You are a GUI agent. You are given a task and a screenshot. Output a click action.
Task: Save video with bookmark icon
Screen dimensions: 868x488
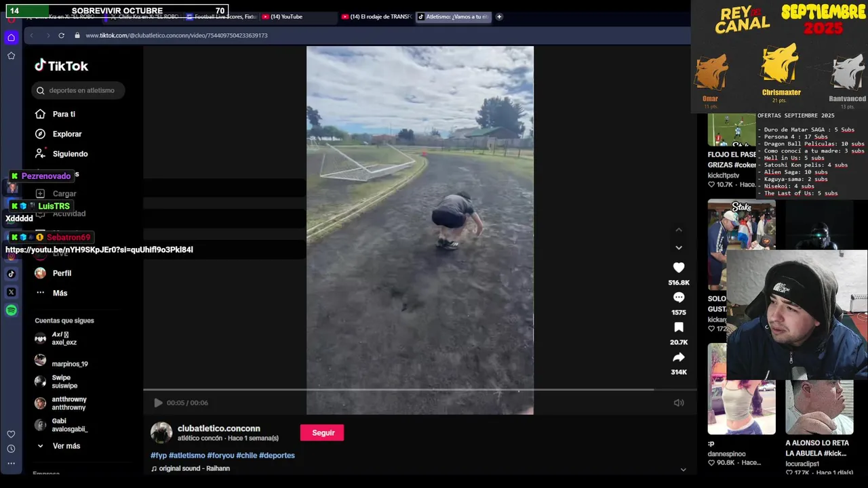[679, 327]
